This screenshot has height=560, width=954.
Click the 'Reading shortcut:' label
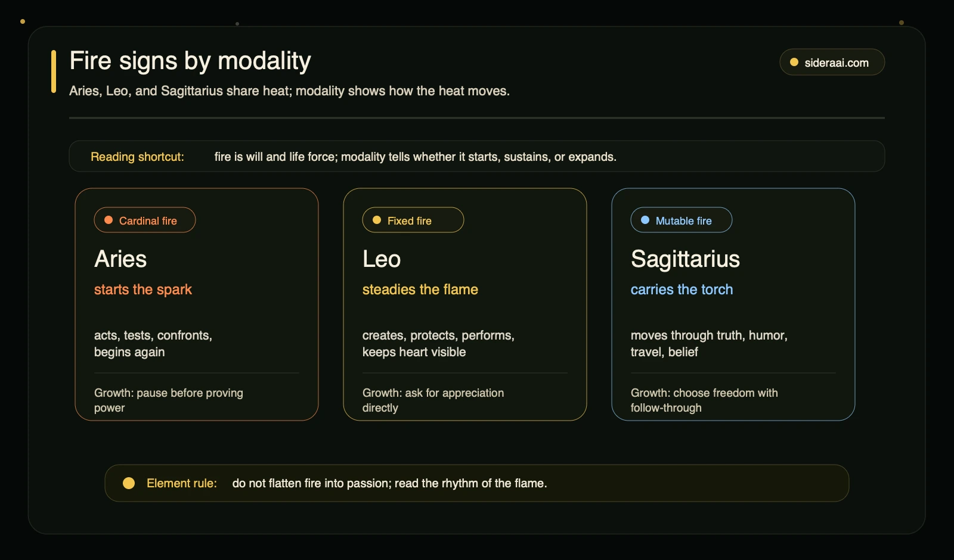click(x=137, y=157)
